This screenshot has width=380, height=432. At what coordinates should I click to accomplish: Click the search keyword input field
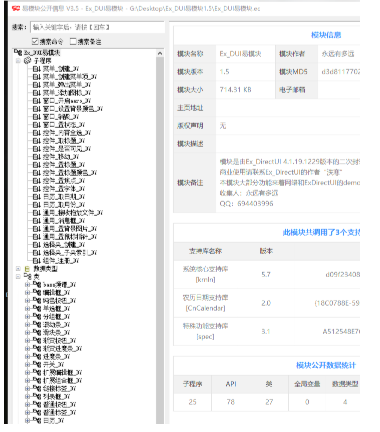[97, 27]
